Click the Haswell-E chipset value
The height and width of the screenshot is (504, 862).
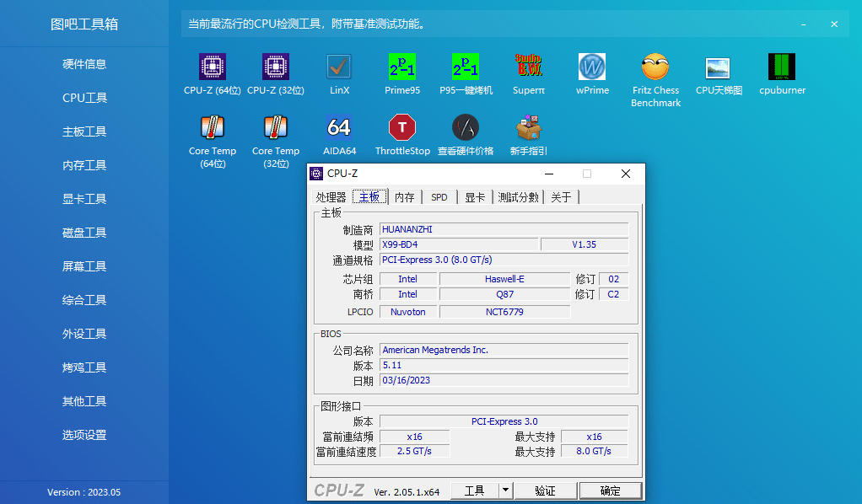pos(504,279)
